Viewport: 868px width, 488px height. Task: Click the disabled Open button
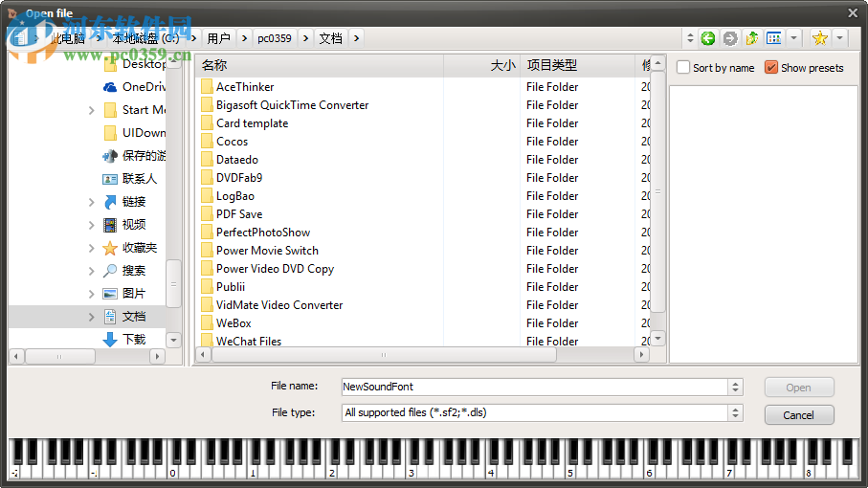[x=799, y=388]
